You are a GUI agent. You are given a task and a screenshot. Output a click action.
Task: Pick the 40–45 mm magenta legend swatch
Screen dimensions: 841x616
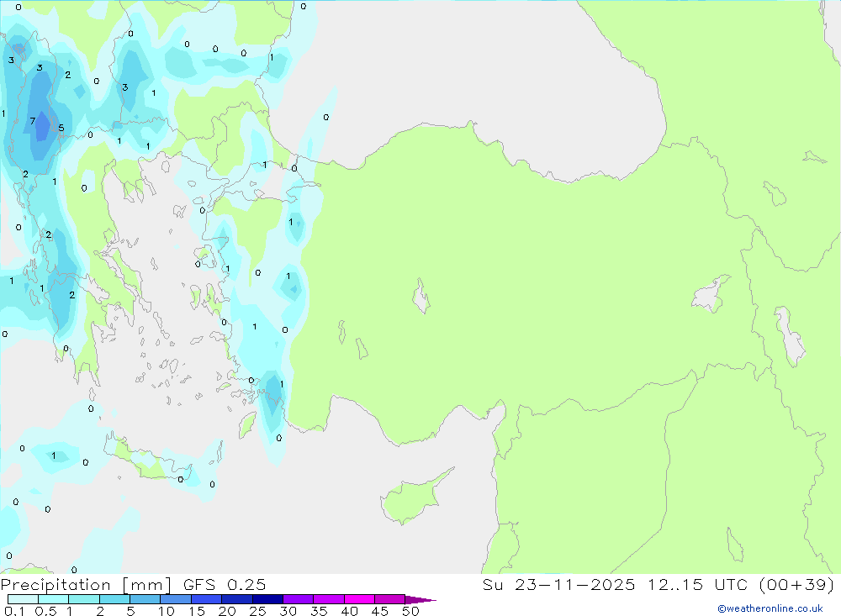(x=359, y=599)
